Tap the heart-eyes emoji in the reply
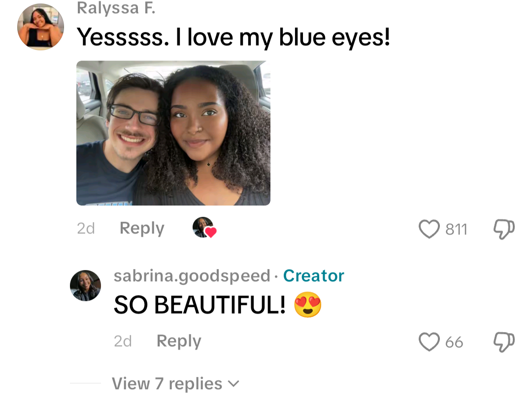 (x=307, y=304)
